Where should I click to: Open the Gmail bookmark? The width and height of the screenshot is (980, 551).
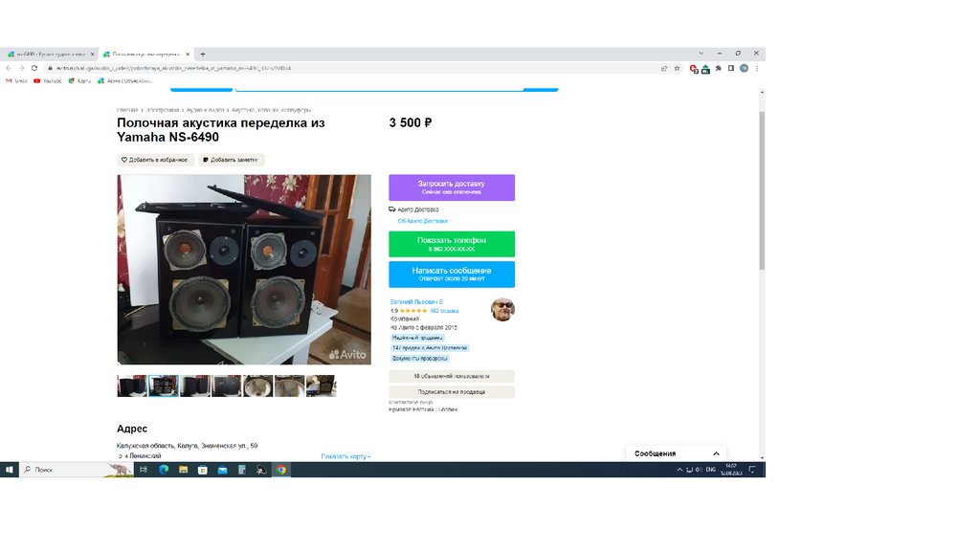tap(16, 80)
